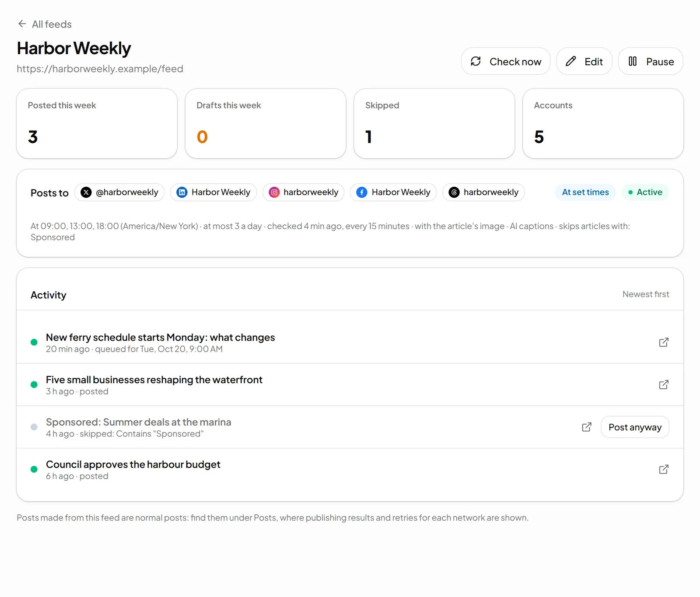Click the feed URL harborweekly.example/feed
This screenshot has width=700, height=597.
click(x=100, y=69)
